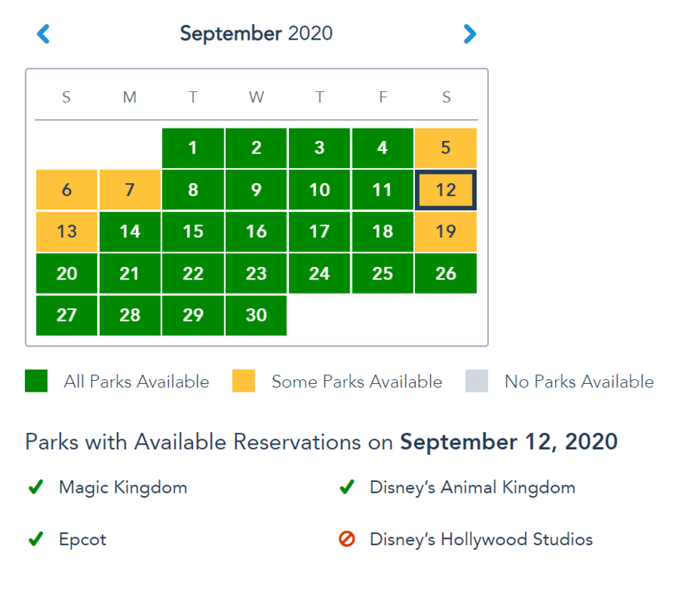Select September 5 yellow date
This screenshot has height=598, width=700.
click(445, 148)
